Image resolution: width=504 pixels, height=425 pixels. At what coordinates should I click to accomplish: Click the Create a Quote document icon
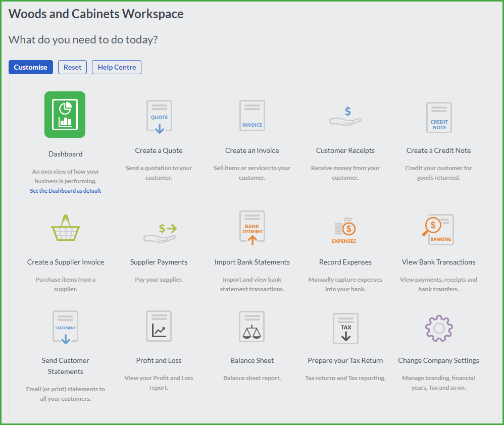click(x=159, y=117)
